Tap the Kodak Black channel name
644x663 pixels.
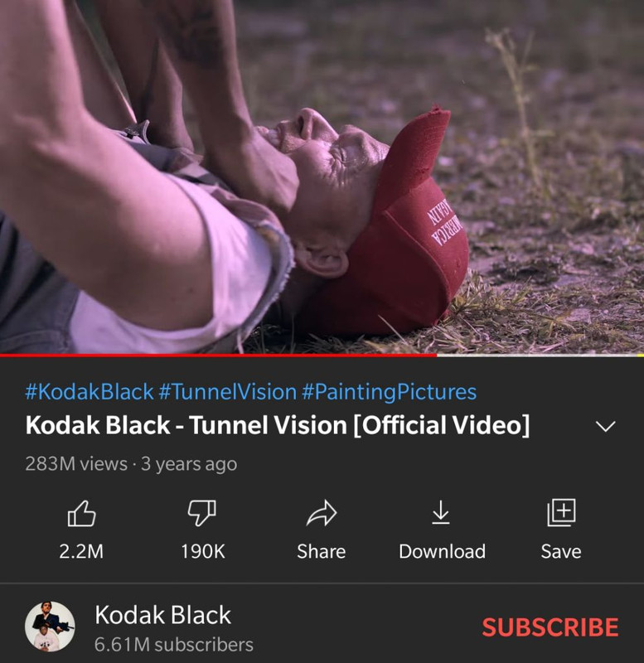point(162,615)
